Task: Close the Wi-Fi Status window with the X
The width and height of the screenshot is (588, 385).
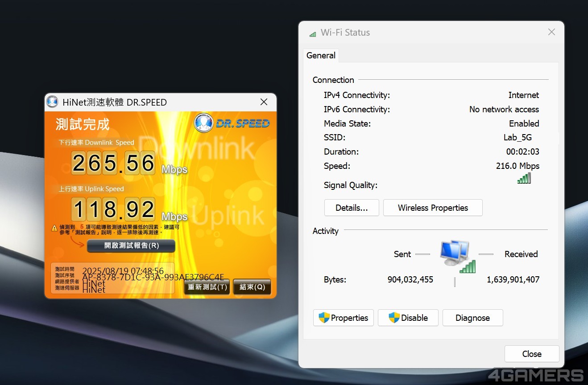Action: pyautogui.click(x=551, y=32)
